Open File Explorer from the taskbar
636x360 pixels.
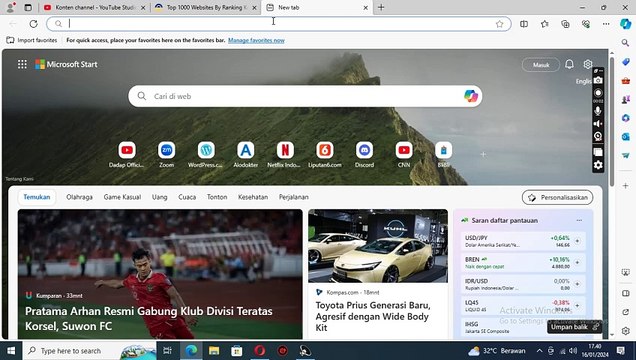(214, 351)
